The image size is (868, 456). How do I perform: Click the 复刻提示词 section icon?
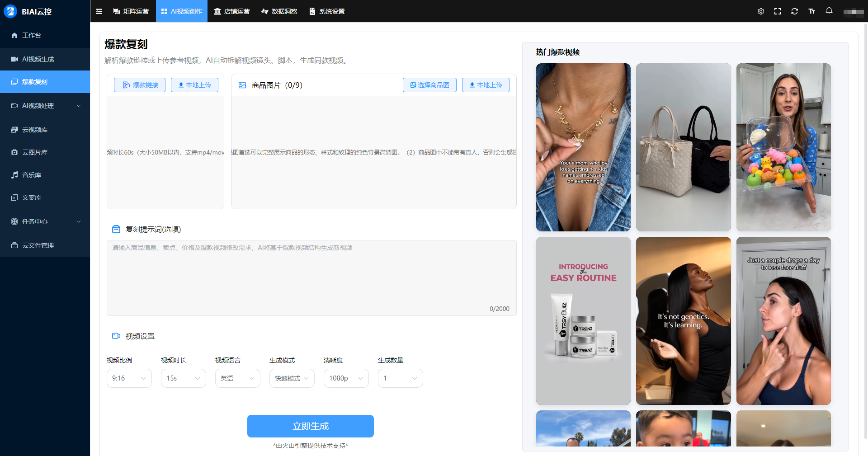point(116,229)
